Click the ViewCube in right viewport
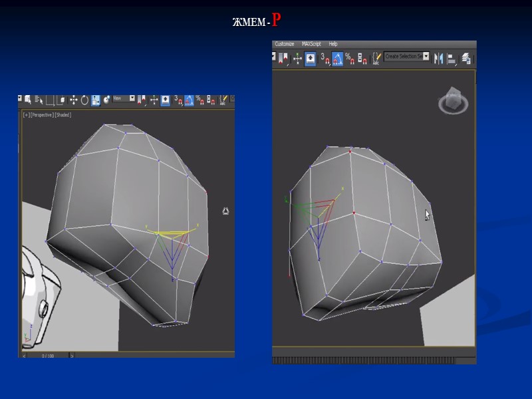The height and width of the screenshot is (399, 532). pyautogui.click(x=454, y=101)
